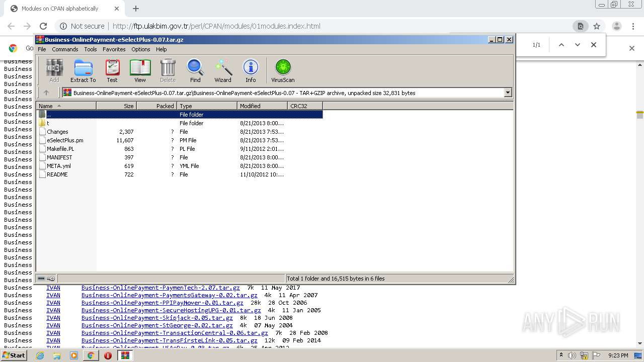Sort file list by Size column
Viewport: 644px width, 362px height.
pos(116,106)
